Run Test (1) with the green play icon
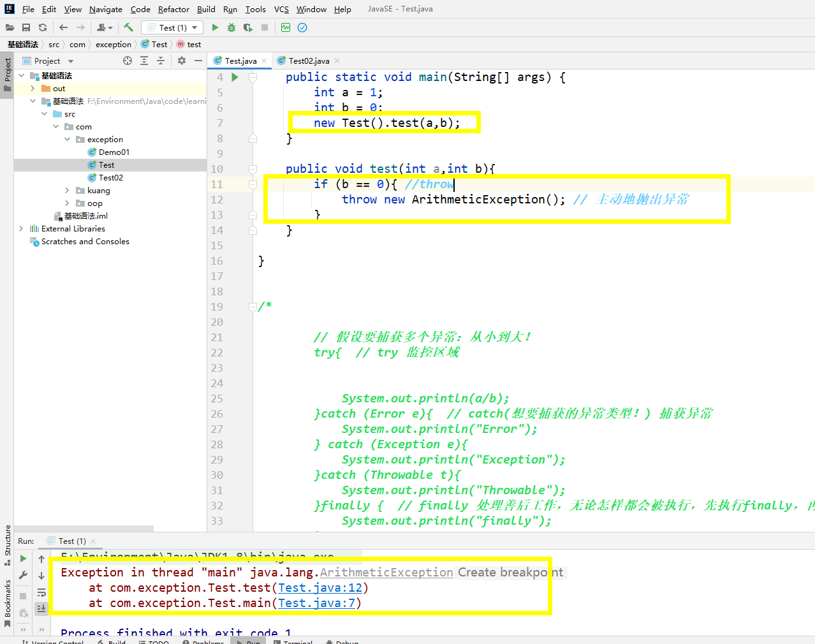 [x=215, y=27]
